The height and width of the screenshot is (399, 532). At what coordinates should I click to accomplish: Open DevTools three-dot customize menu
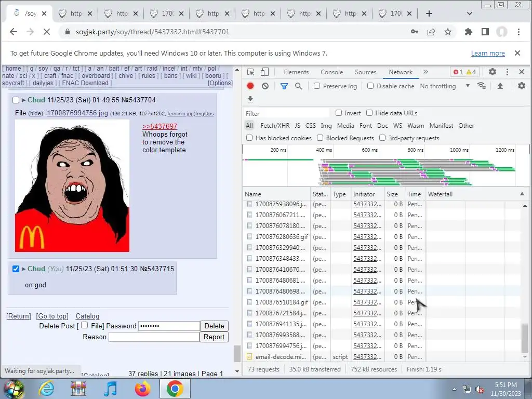click(x=507, y=72)
